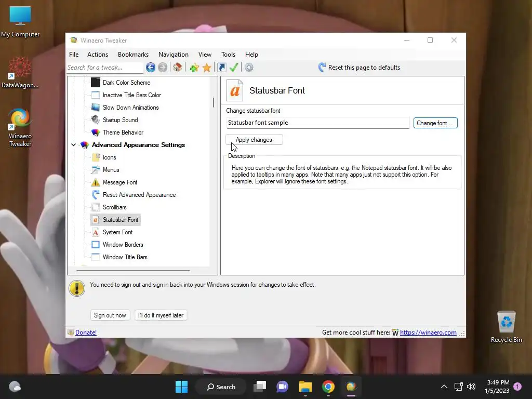Click the tree horizontal scrollbar
The image size is (532, 399).
pyautogui.click(x=133, y=271)
